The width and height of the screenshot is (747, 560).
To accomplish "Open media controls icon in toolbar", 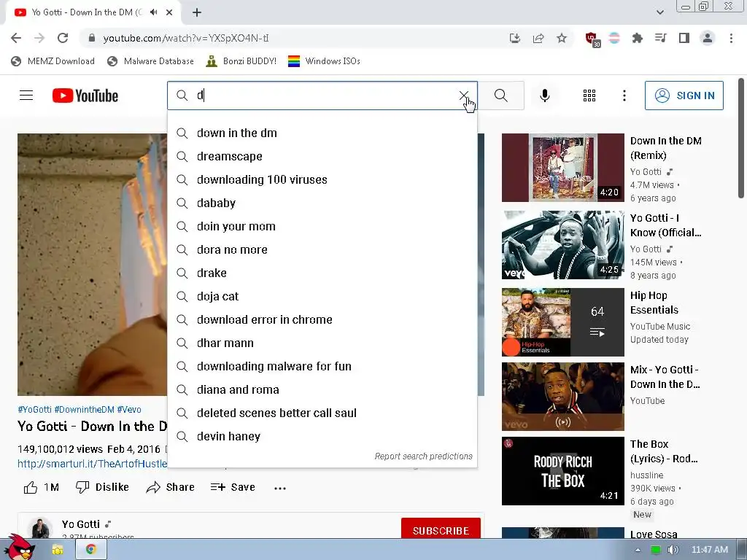I will point(660,38).
